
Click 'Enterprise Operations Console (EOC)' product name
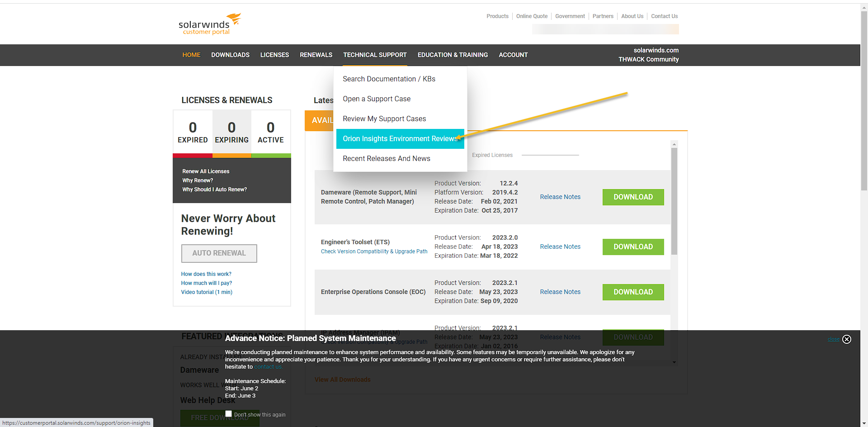[x=373, y=292]
